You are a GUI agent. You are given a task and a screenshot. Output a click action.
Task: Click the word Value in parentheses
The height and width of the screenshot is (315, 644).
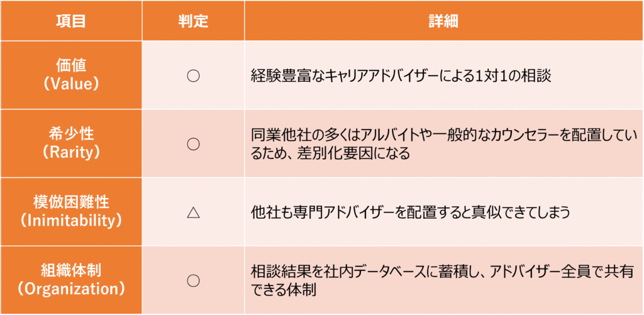click(71, 84)
